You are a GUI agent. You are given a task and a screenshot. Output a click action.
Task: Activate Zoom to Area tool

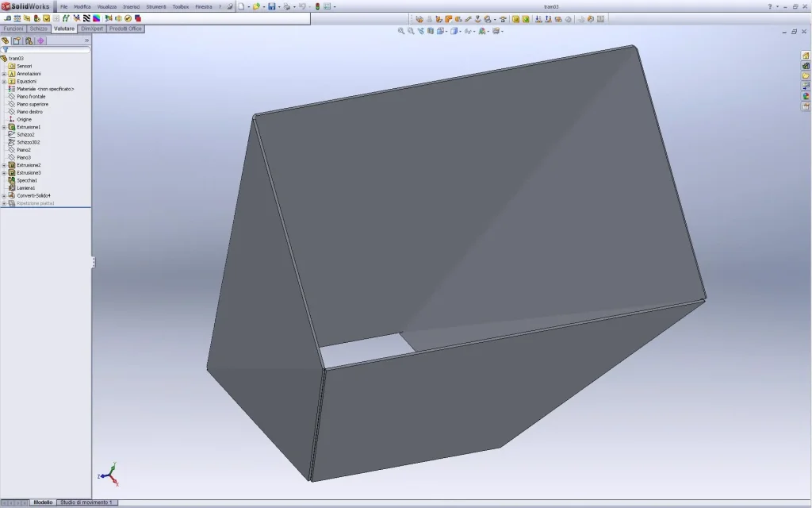click(411, 31)
